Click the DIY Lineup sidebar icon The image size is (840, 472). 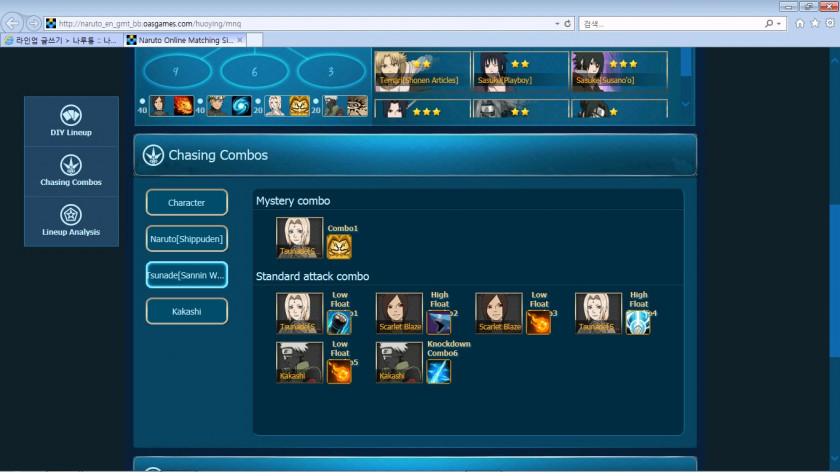[x=71, y=115]
